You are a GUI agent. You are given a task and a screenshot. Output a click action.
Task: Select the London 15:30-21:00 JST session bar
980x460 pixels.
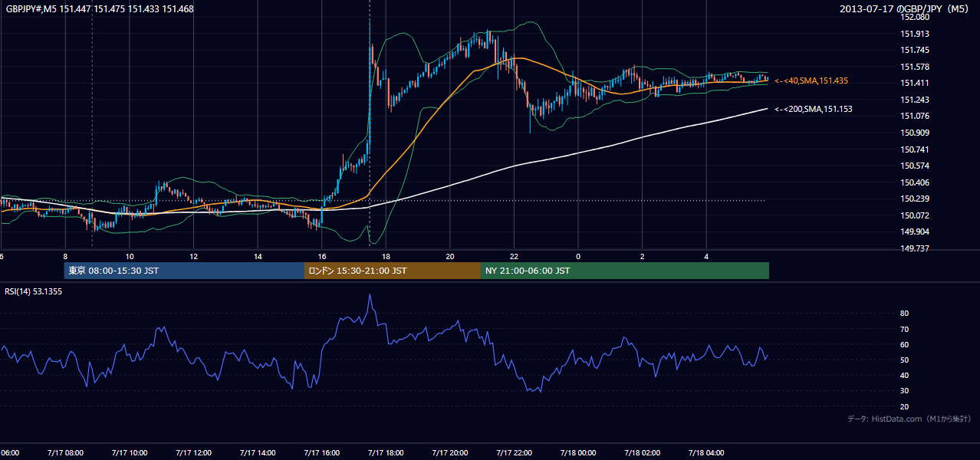click(393, 271)
